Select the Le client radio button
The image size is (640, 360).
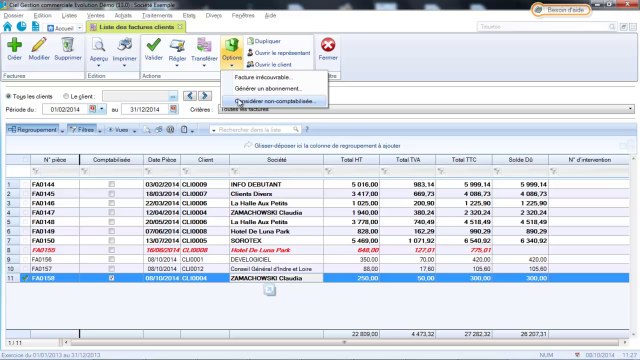(66, 96)
